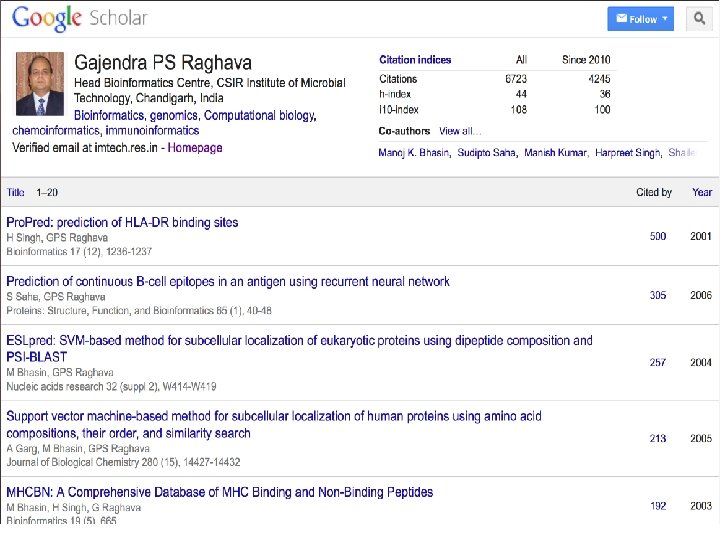This screenshot has height=540, width=720.
Task: Open the continuous B-cell epitopes prediction article
Action: coord(228,282)
